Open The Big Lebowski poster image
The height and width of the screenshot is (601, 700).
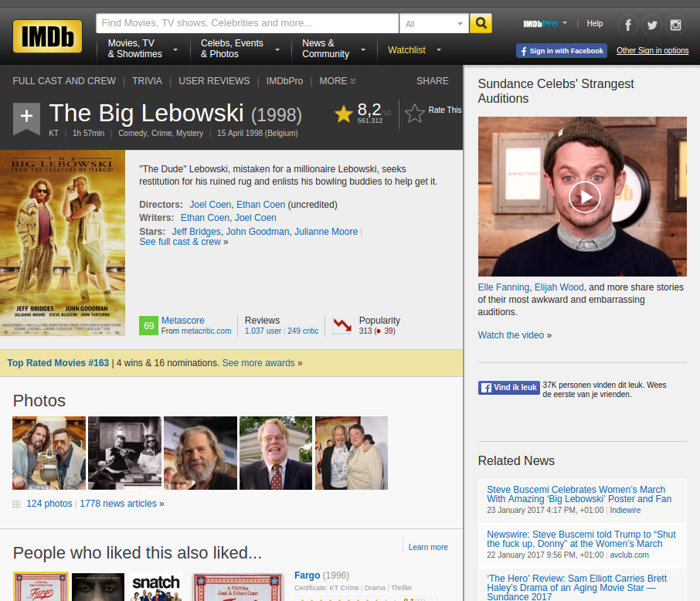click(x=63, y=243)
